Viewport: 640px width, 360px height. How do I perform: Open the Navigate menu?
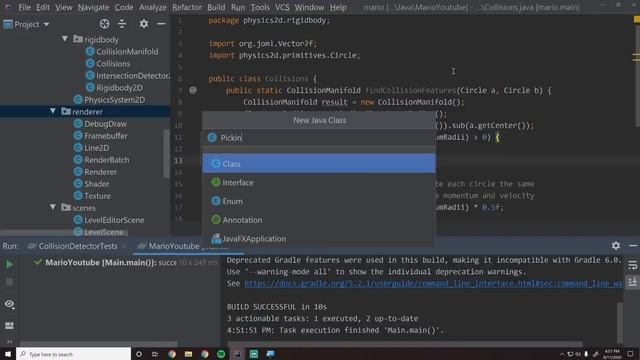pos(93,7)
